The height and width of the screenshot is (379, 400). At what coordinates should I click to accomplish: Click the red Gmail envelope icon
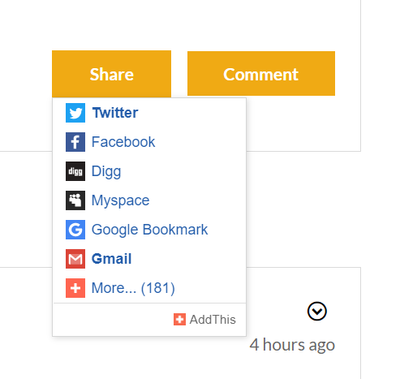tap(75, 259)
